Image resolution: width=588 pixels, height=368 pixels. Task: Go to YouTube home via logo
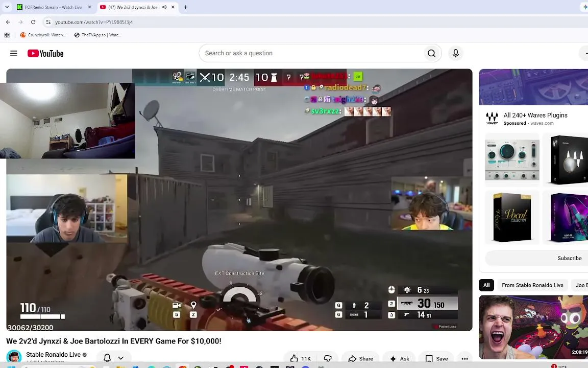pos(45,53)
